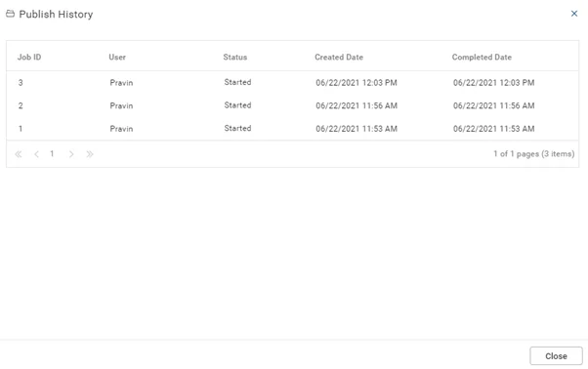
Task: Click user Pravin in job 1 row
Action: 121,129
